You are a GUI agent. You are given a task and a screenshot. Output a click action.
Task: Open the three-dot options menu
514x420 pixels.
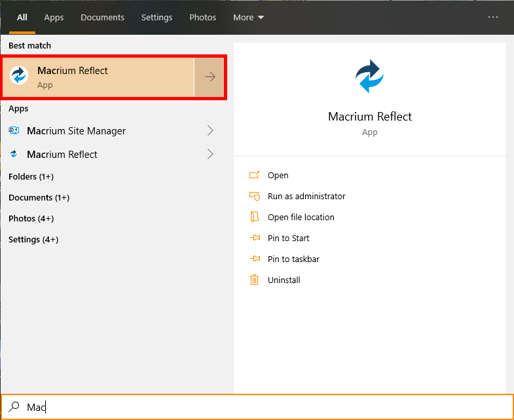pyautogui.click(x=492, y=17)
